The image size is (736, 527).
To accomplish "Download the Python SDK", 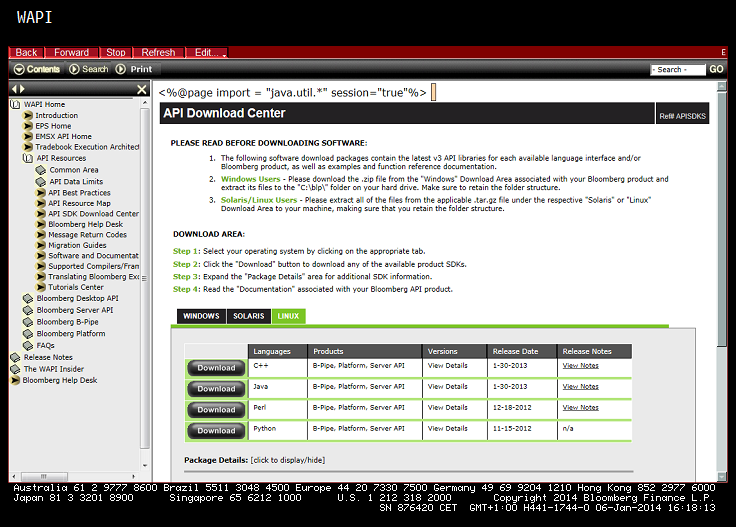I will click(216, 430).
